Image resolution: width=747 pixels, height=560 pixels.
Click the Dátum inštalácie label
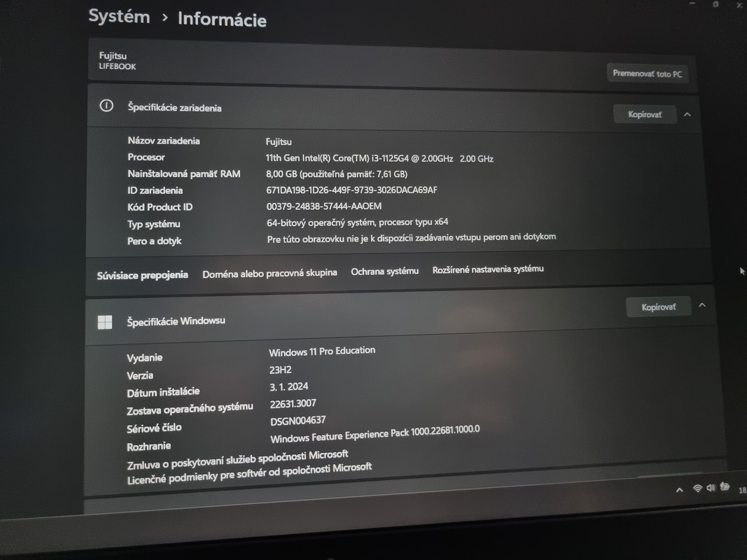(163, 393)
